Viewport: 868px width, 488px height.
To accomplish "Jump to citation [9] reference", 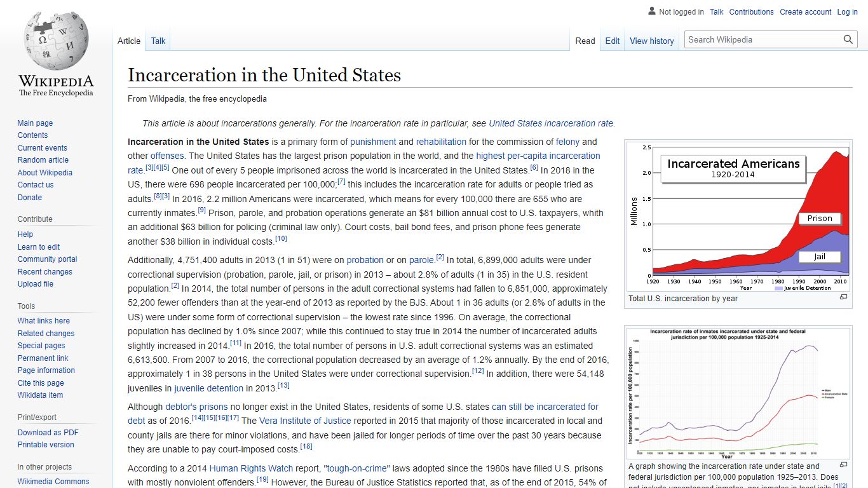I will 201,210.
